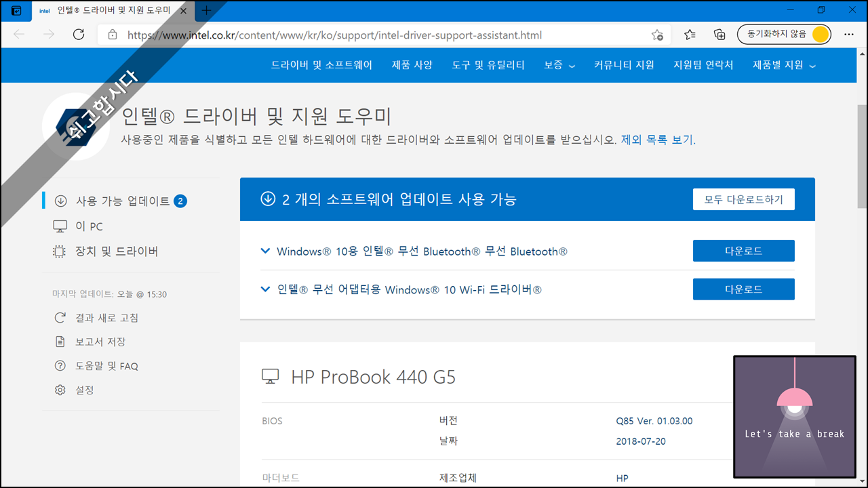Click the browser forward arrow
This screenshot has width=868, height=488.
pyautogui.click(x=49, y=35)
